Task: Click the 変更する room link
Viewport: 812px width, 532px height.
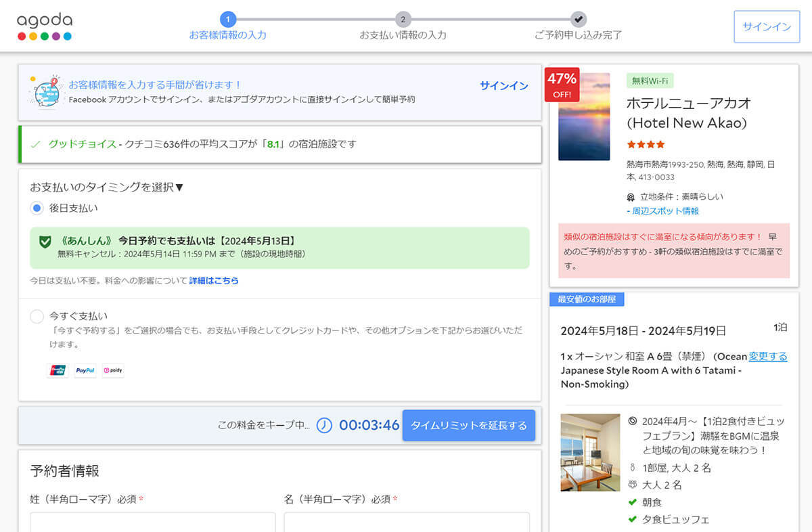Action: 768,356
